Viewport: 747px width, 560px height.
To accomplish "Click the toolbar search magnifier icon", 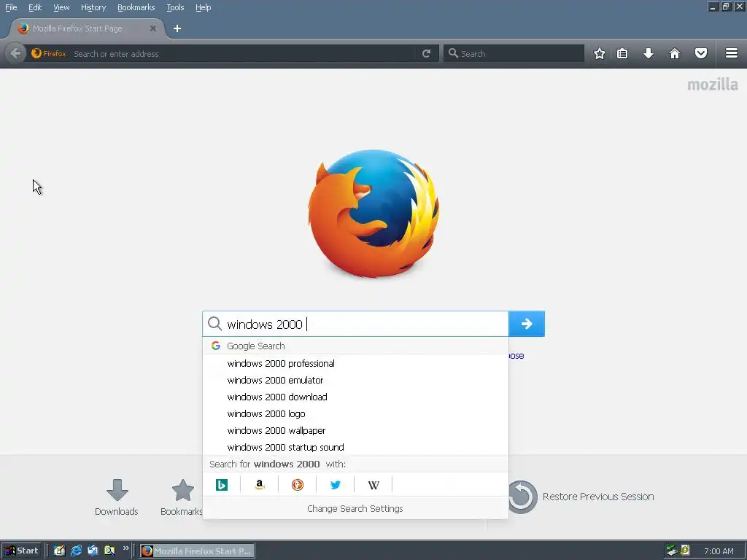I will coord(453,53).
